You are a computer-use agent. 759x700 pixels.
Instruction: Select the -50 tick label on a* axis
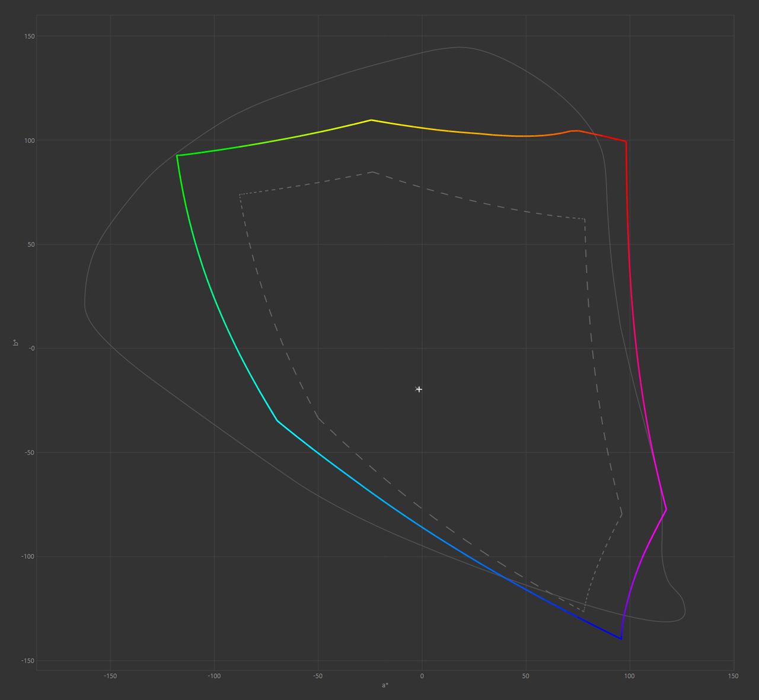(x=318, y=676)
